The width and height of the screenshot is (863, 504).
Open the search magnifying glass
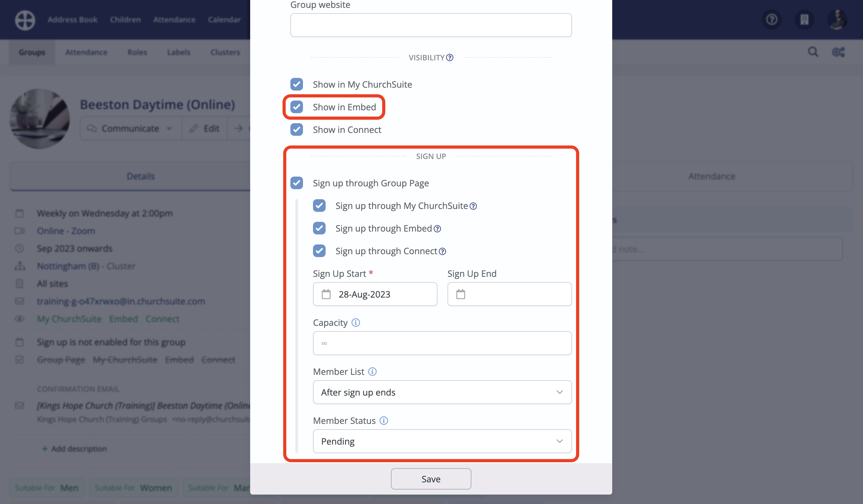(813, 52)
